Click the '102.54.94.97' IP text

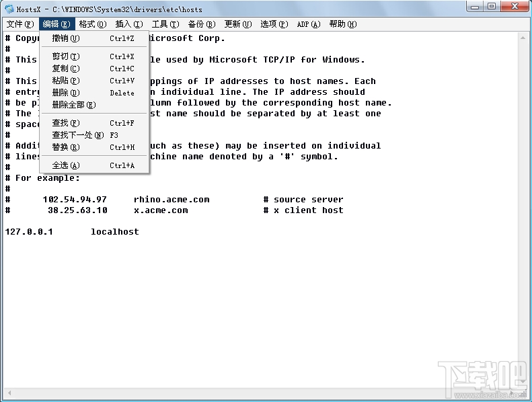click(x=75, y=200)
